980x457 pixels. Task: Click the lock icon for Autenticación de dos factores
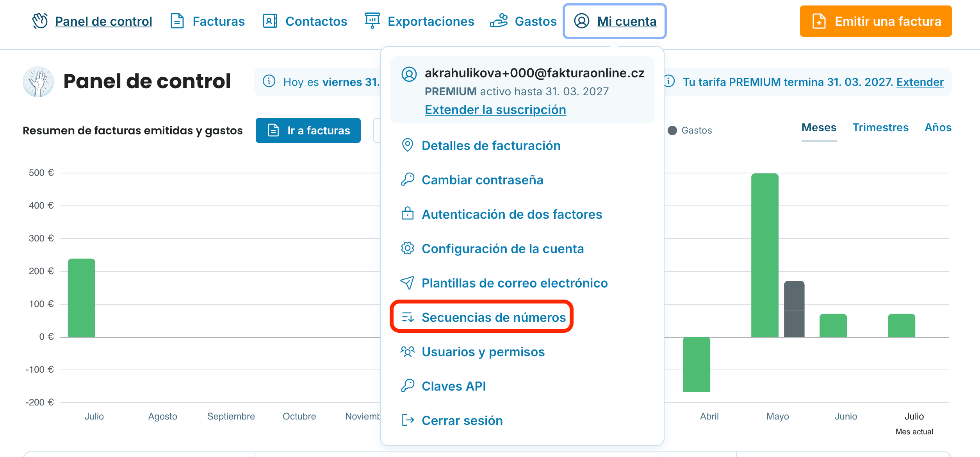tap(407, 214)
